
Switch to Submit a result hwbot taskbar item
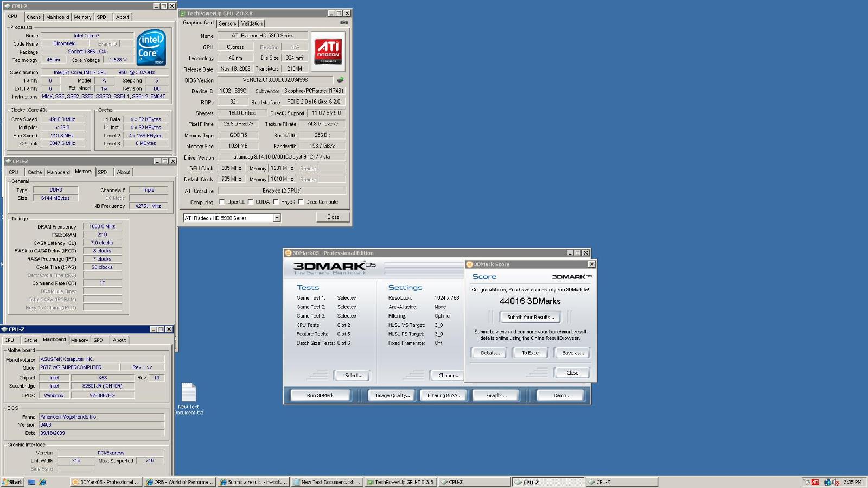(253, 482)
